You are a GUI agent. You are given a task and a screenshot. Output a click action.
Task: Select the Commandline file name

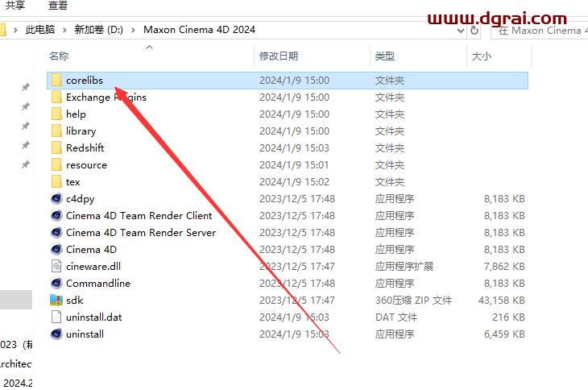(98, 283)
